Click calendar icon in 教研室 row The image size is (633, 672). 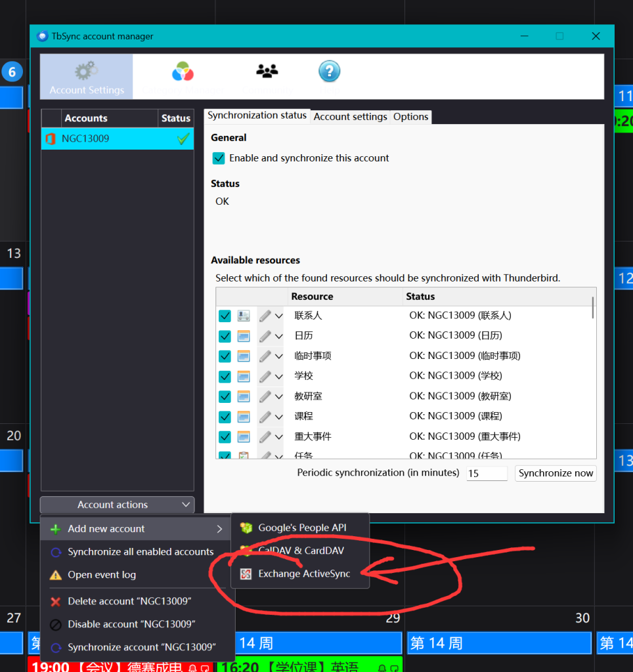pos(244,396)
